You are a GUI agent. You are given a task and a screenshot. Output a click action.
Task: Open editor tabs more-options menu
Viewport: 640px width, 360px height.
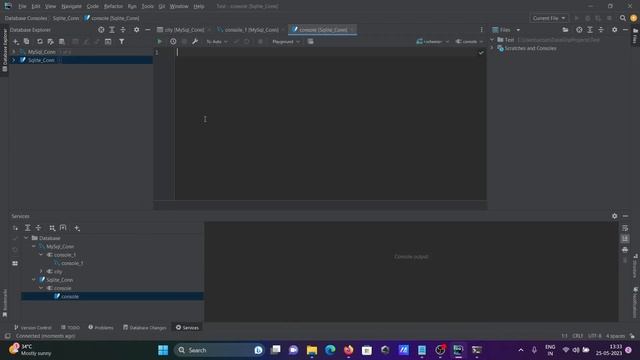[482, 30]
